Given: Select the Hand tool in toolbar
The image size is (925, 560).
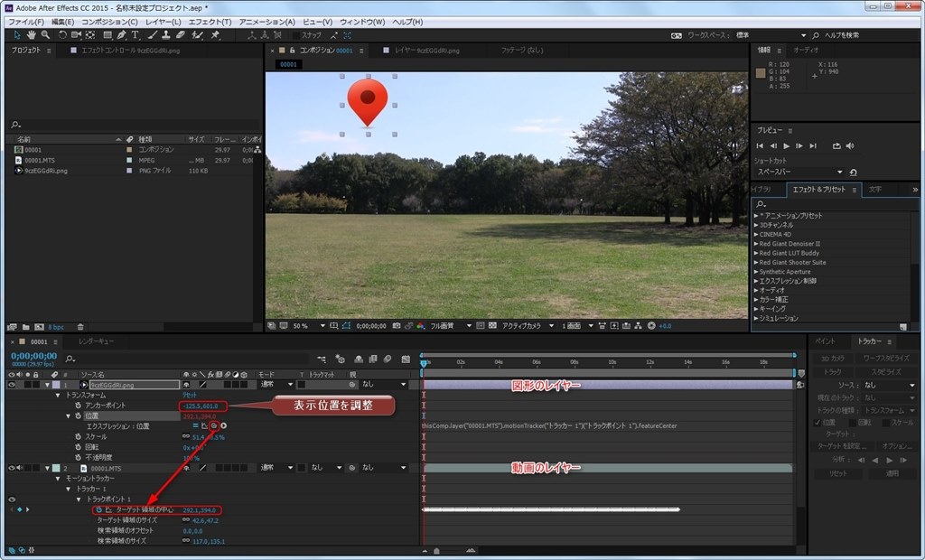Looking at the screenshot, I should pyautogui.click(x=32, y=35).
